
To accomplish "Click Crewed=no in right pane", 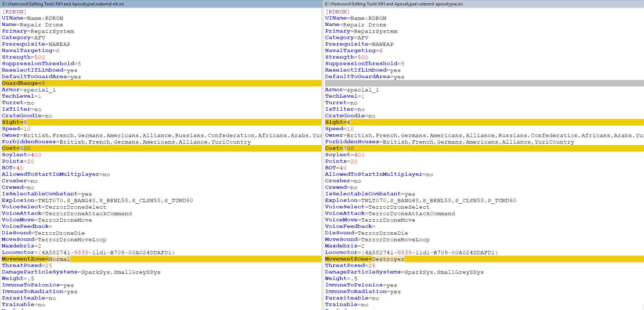I will (x=341, y=187).
